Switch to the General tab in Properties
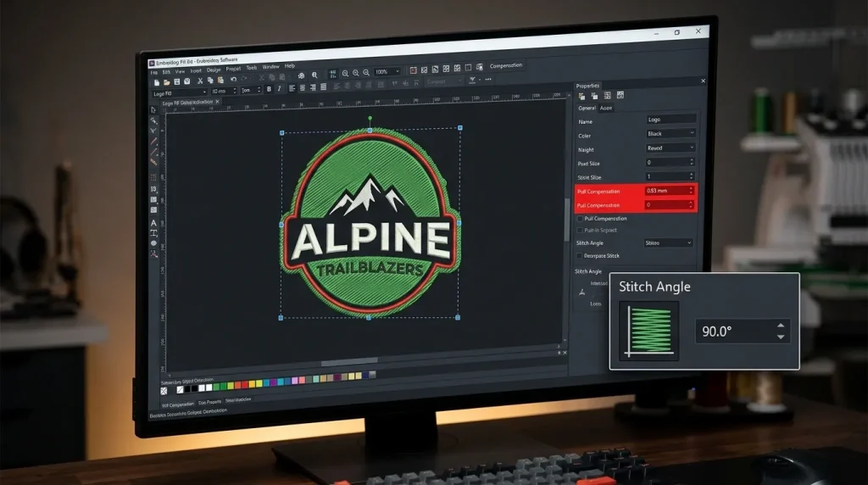The height and width of the screenshot is (485, 868). coord(587,108)
